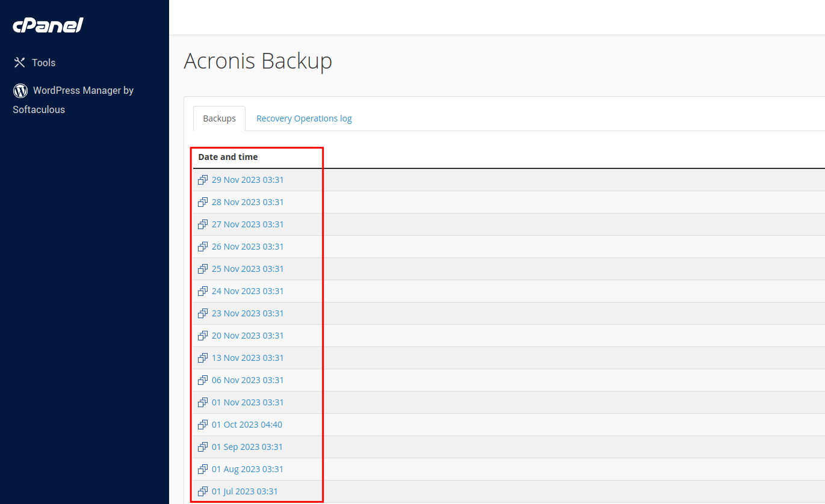The image size is (825, 504).
Task: Open the 13 Nov 2023 03:31 backup link
Action: pos(247,358)
